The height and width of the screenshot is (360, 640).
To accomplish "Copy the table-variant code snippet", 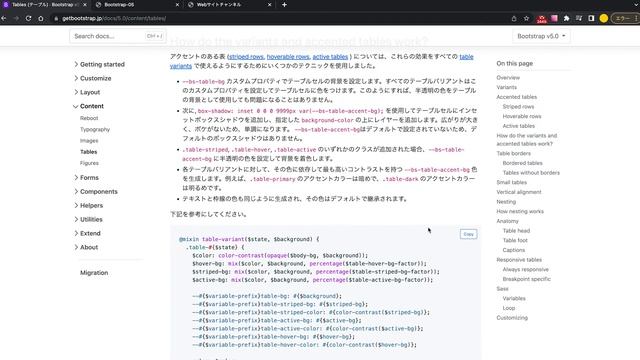I will coord(468,234).
